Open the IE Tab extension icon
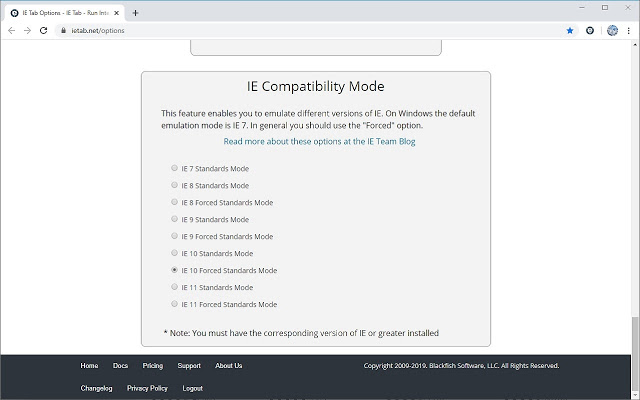 [x=590, y=31]
